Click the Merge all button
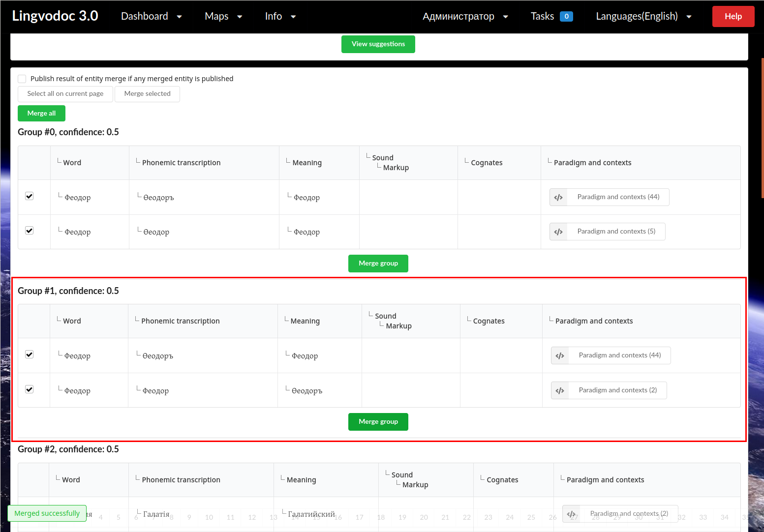Viewport: 764px width, 532px height. point(41,113)
